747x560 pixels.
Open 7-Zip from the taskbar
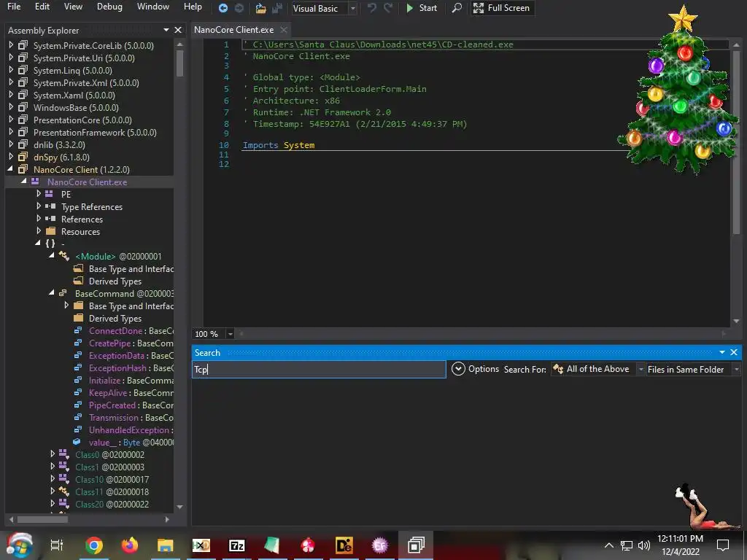[237, 545]
